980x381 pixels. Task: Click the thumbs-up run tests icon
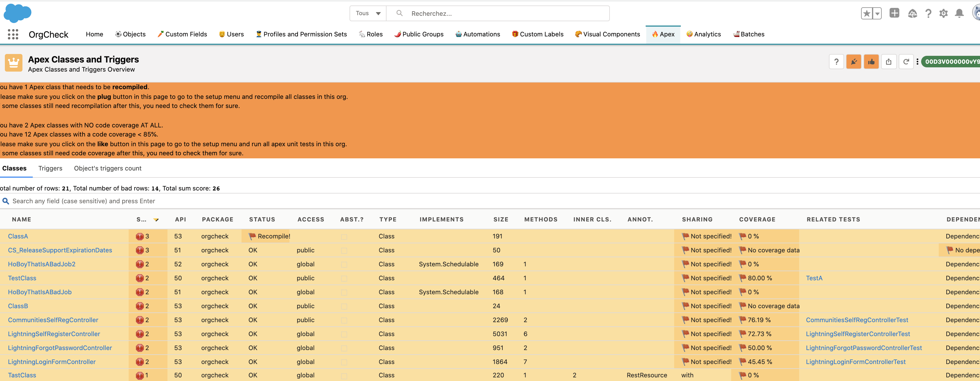tap(871, 61)
